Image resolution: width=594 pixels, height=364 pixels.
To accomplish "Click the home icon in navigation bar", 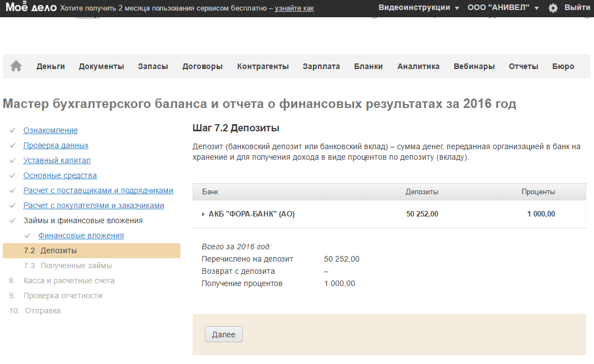I will point(16,66).
